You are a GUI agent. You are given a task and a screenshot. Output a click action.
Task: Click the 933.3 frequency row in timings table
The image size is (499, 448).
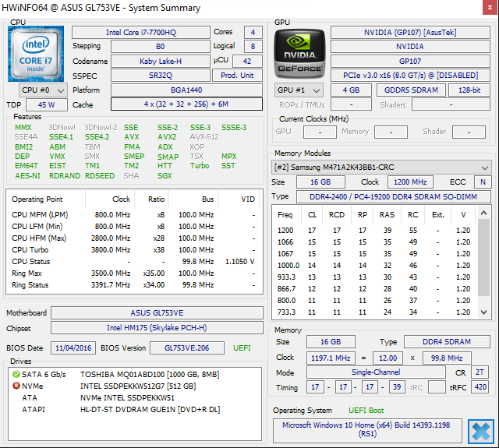click(x=374, y=277)
